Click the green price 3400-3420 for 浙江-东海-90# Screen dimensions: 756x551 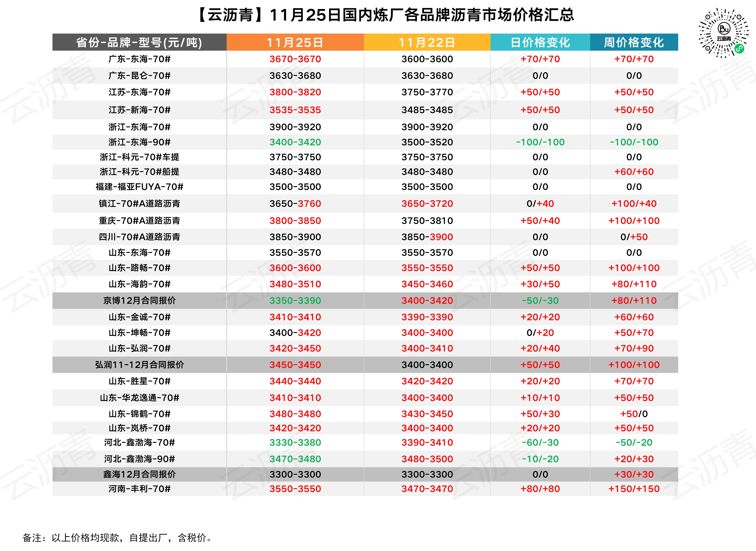(295, 142)
